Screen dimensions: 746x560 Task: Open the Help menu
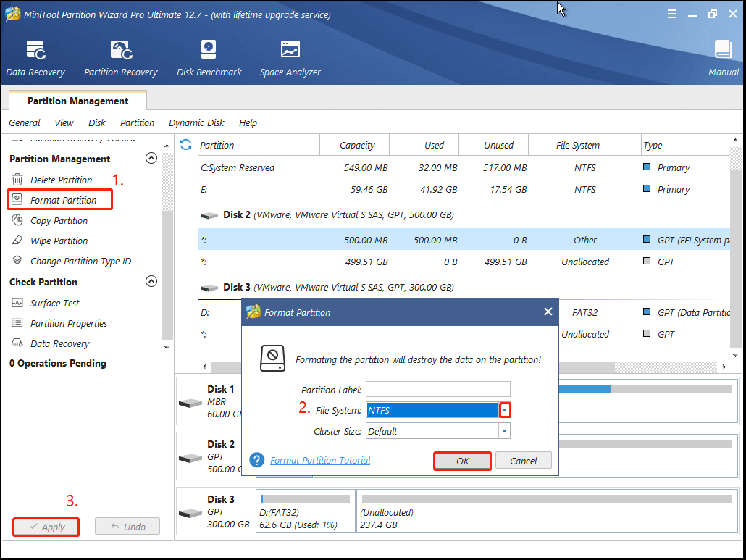[248, 122]
